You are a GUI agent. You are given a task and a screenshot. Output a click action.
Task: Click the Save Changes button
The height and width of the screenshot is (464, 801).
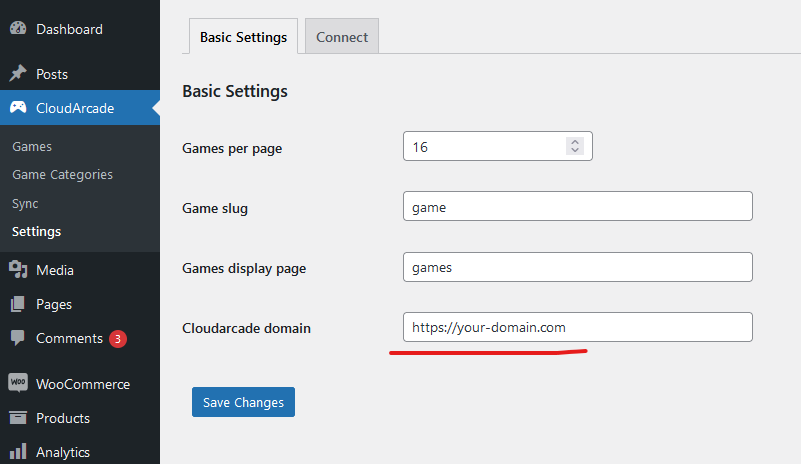tap(243, 402)
